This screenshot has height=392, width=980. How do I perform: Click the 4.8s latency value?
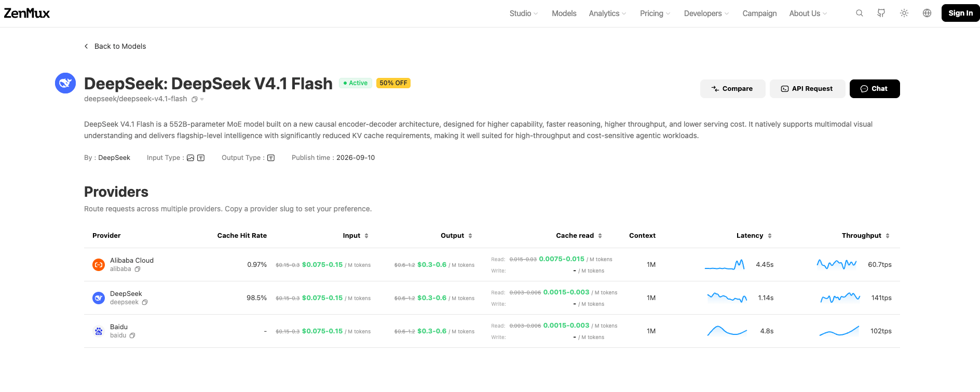point(767,331)
